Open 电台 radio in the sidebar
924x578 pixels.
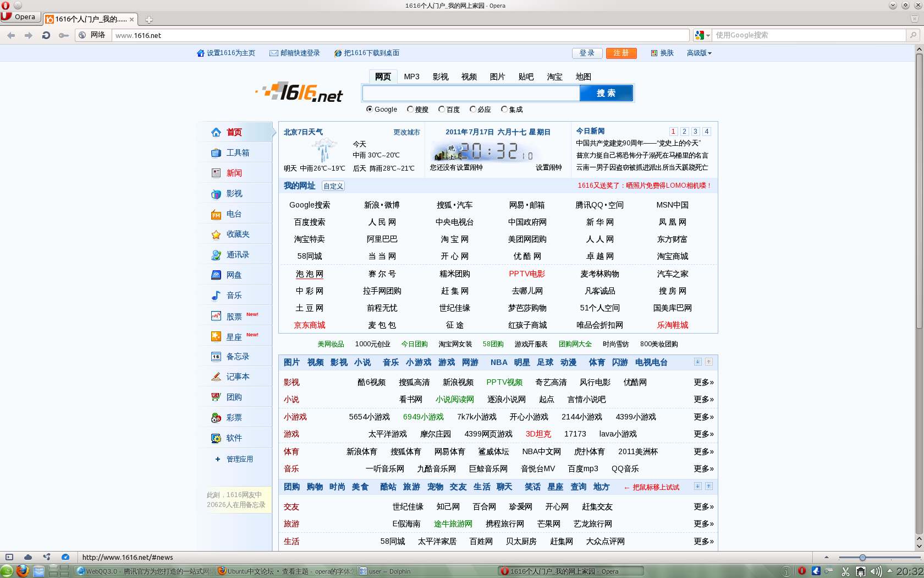(x=234, y=214)
